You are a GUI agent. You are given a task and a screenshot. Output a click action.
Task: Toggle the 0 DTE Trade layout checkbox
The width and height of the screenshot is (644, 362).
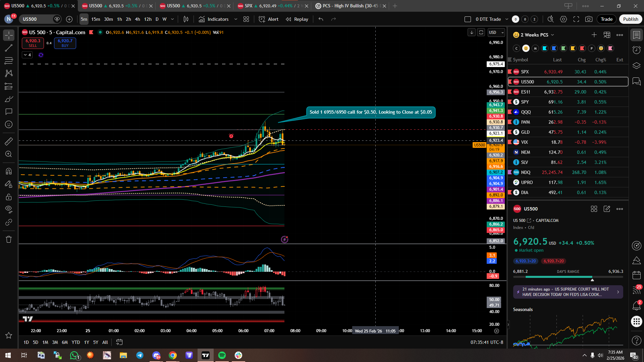pos(468,19)
